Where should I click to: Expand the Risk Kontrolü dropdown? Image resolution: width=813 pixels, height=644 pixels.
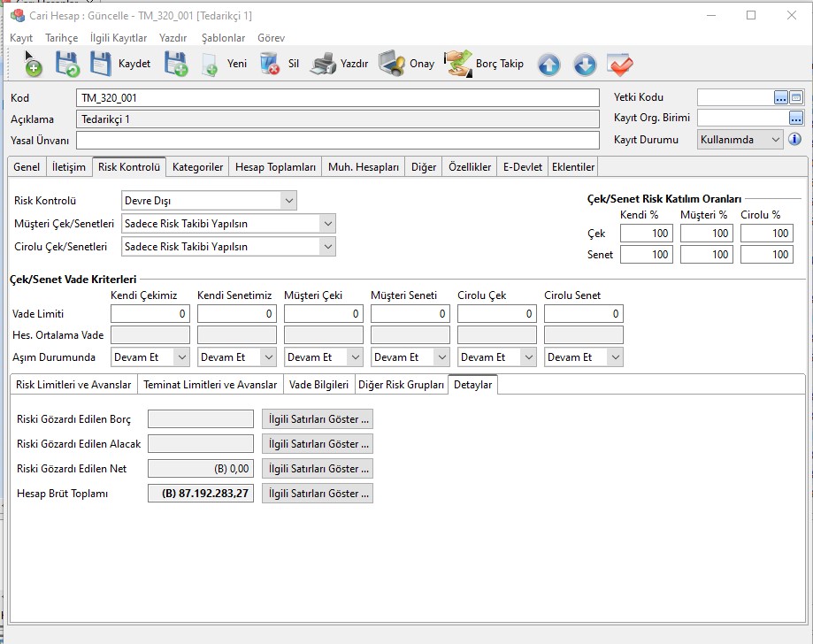click(288, 201)
